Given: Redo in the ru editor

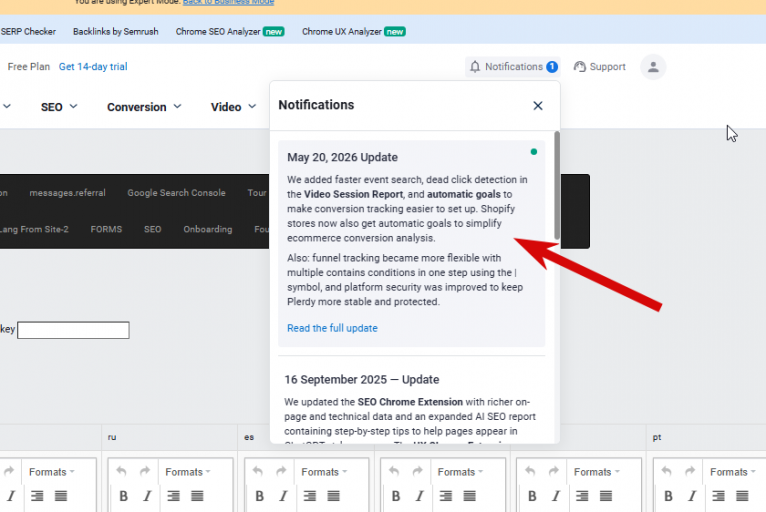Looking at the screenshot, I should coord(145,471).
